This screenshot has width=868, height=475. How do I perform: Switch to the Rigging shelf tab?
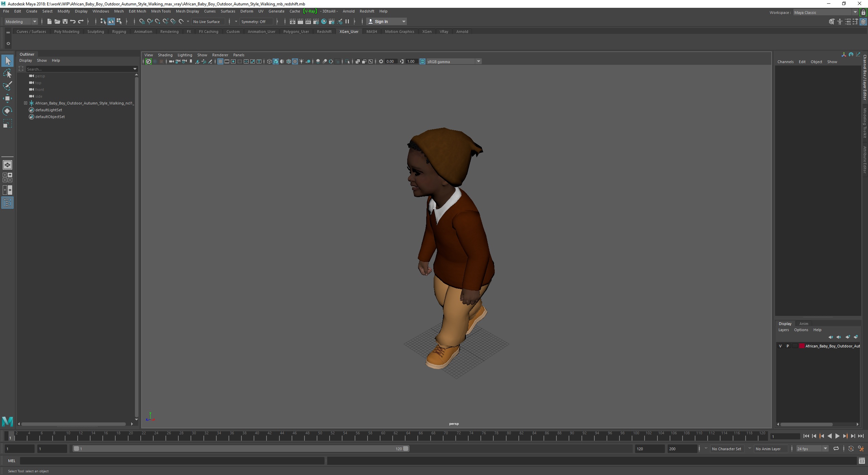[119, 32]
